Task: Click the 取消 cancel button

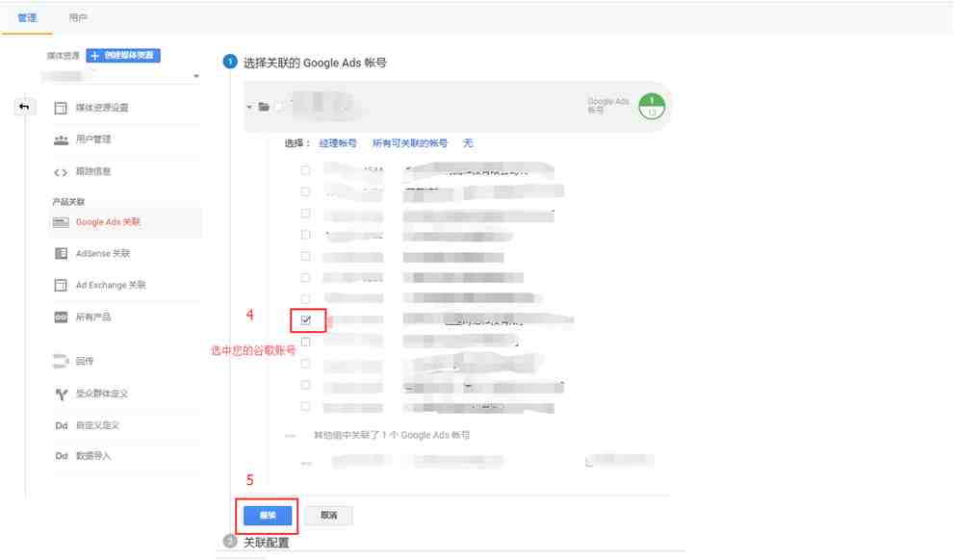Action: pyautogui.click(x=328, y=515)
